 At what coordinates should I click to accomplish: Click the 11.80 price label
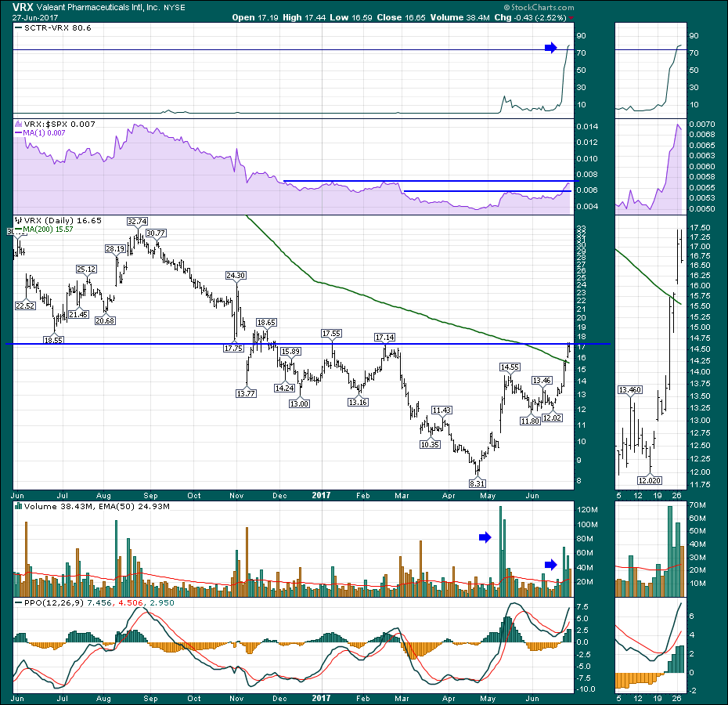tap(530, 421)
